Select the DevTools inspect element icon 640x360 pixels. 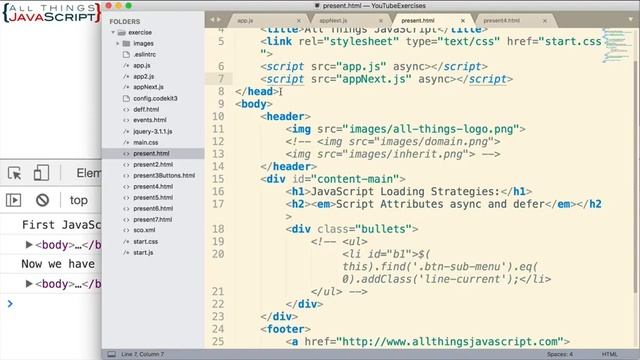(15, 173)
